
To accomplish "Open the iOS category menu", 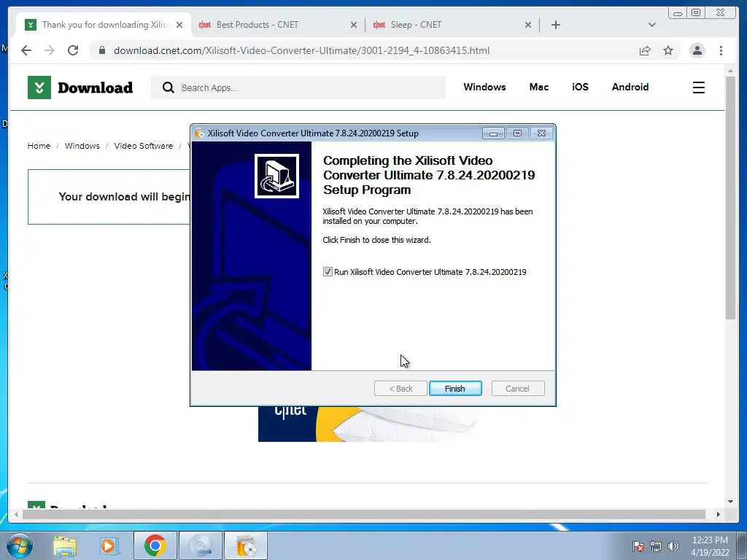I will coord(580,87).
